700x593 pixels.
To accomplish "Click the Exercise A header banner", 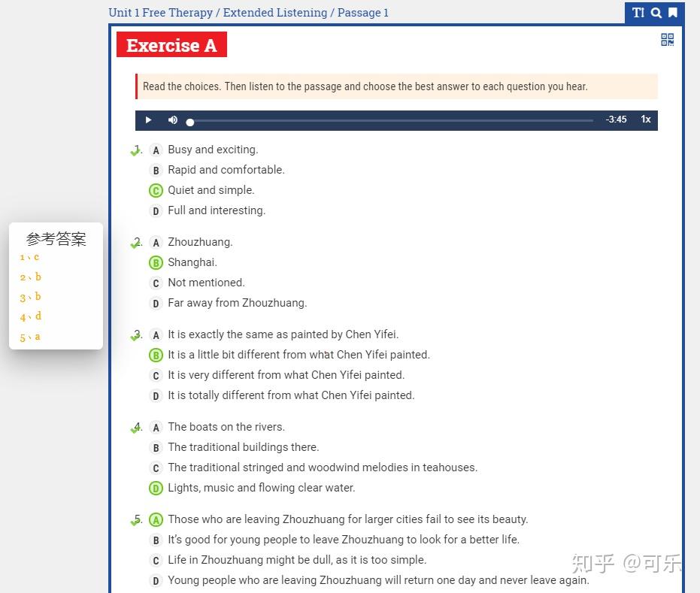I will (171, 45).
